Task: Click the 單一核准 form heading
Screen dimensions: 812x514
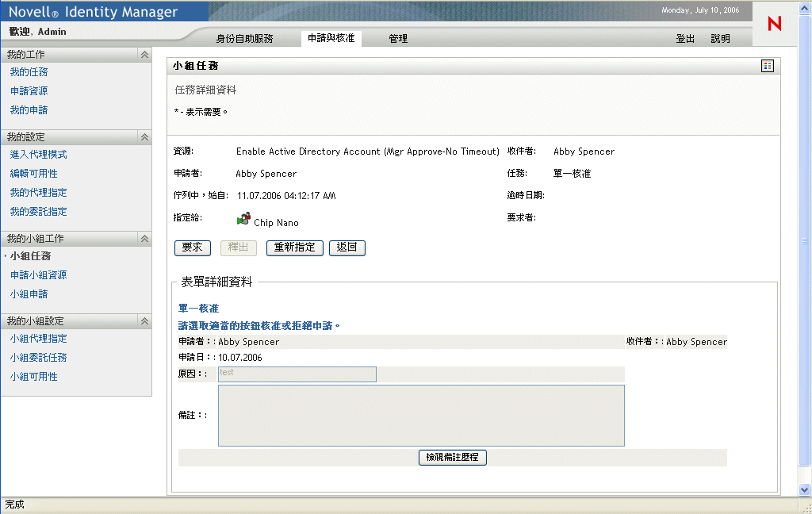Action: pos(198,309)
